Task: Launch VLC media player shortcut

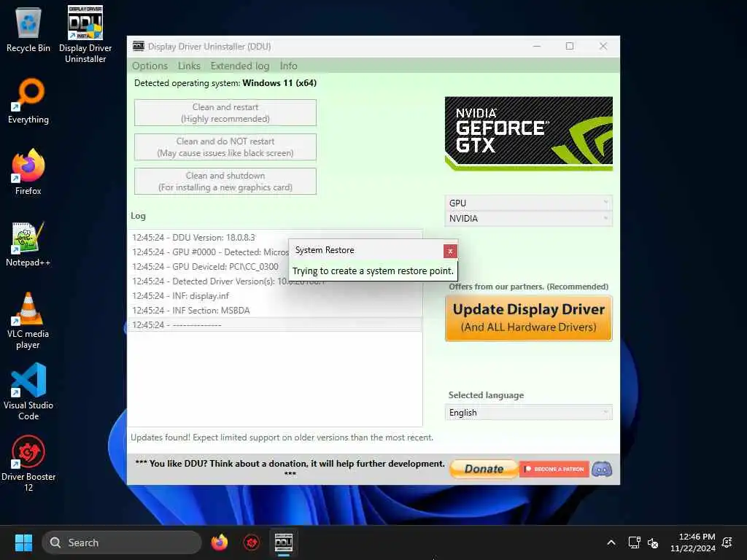Action: [x=28, y=321]
